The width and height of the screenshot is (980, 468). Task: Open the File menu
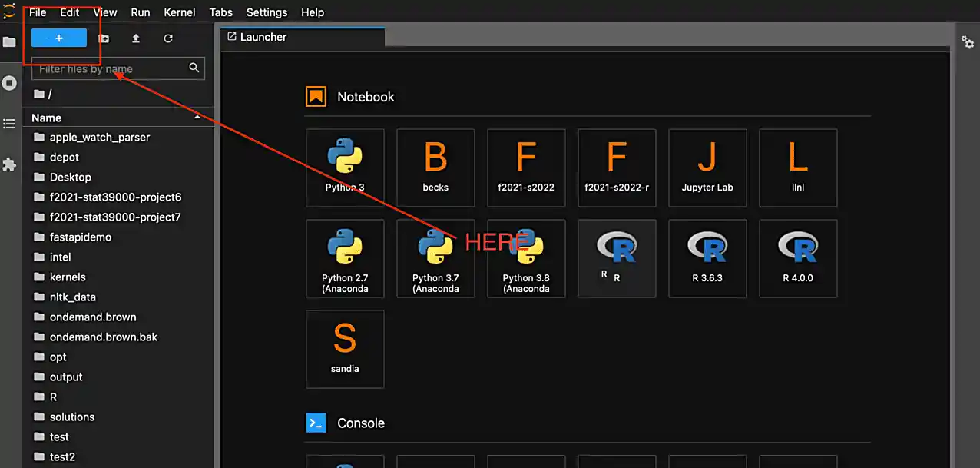pos(36,12)
